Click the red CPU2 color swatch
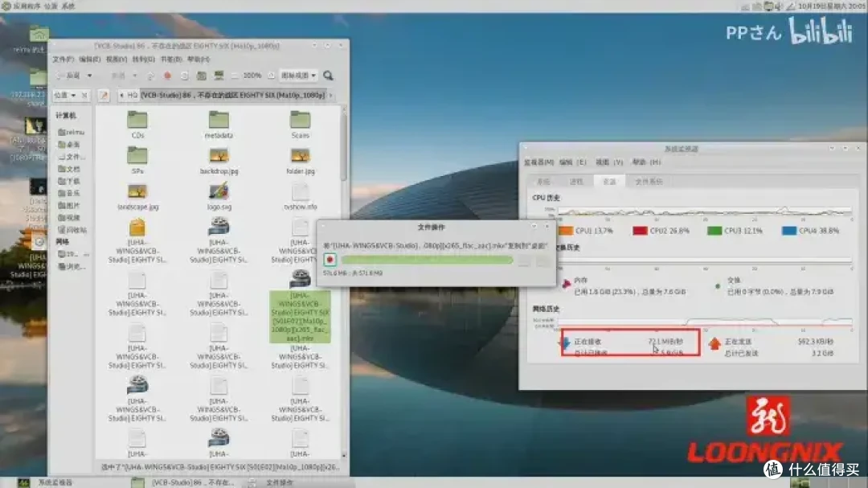This screenshot has height=488, width=868. 640,231
